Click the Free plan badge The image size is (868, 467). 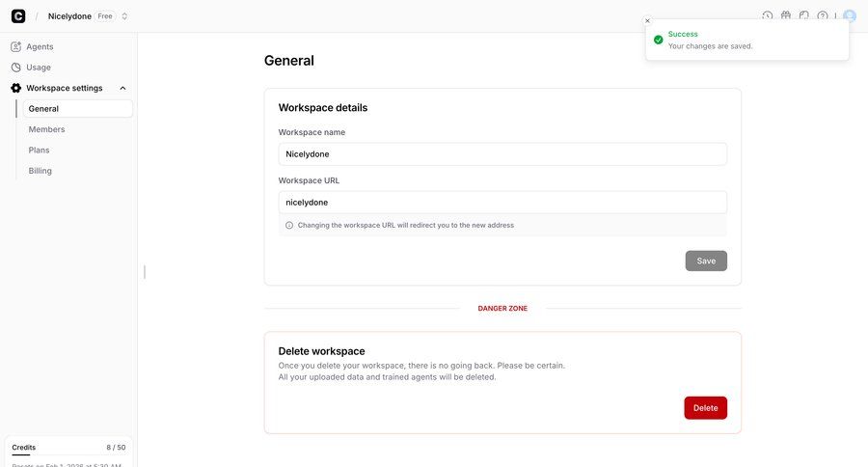click(x=105, y=16)
